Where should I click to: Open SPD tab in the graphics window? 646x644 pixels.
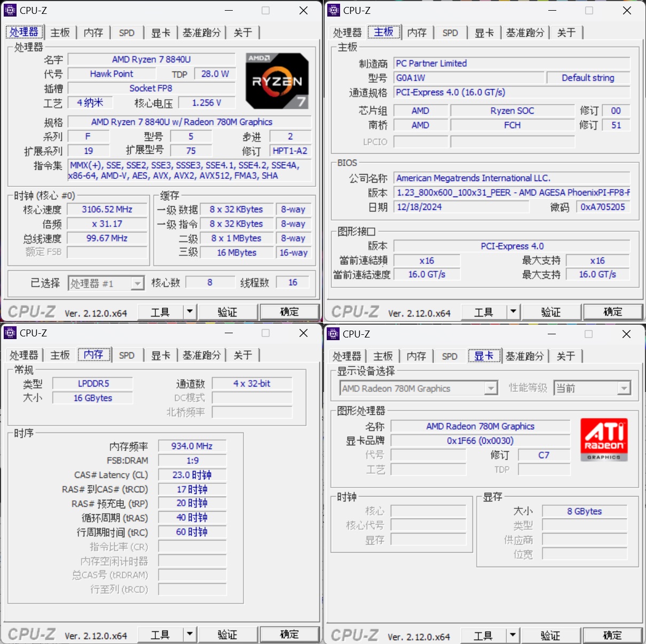(x=450, y=356)
